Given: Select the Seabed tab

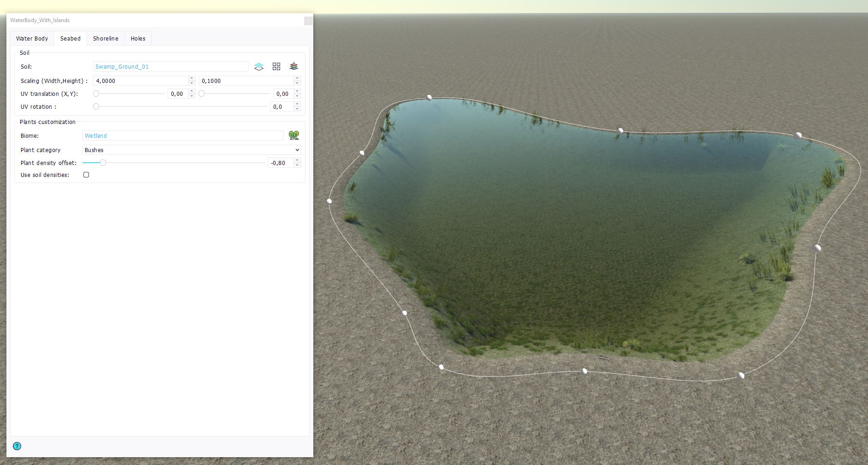Looking at the screenshot, I should (x=70, y=39).
